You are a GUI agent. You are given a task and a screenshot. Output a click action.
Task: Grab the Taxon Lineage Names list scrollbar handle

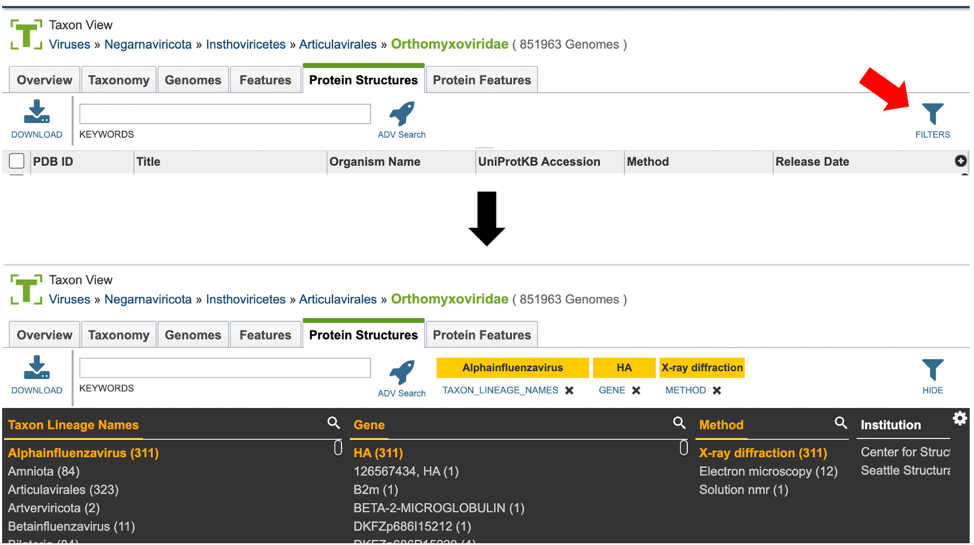[x=338, y=447]
